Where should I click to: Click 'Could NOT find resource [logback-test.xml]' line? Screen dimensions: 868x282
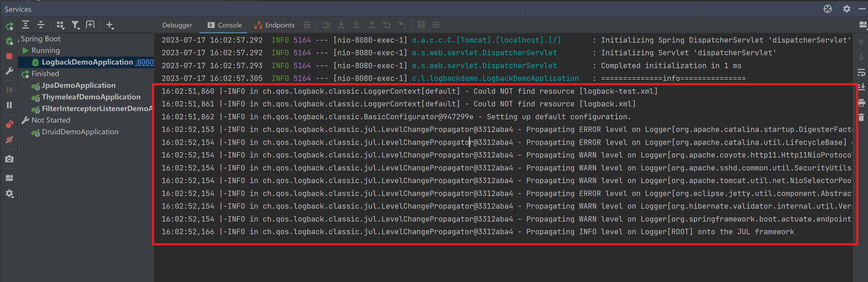409,91
